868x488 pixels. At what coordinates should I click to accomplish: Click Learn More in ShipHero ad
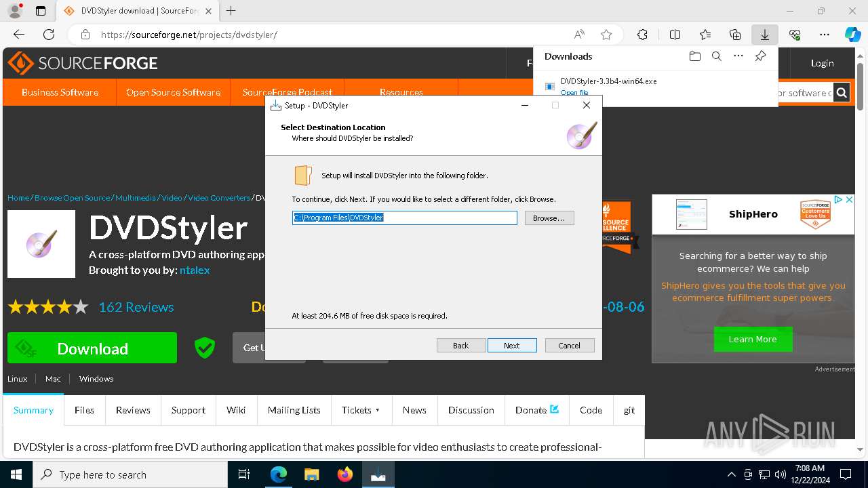click(x=753, y=339)
